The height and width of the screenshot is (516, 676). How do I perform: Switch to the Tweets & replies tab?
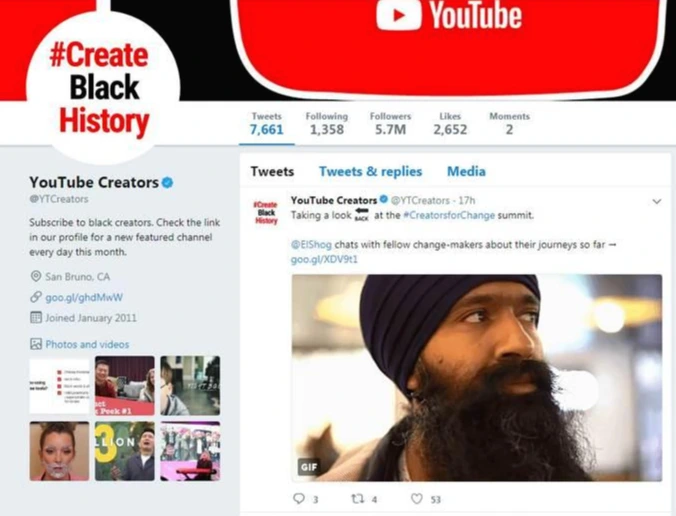click(x=370, y=172)
